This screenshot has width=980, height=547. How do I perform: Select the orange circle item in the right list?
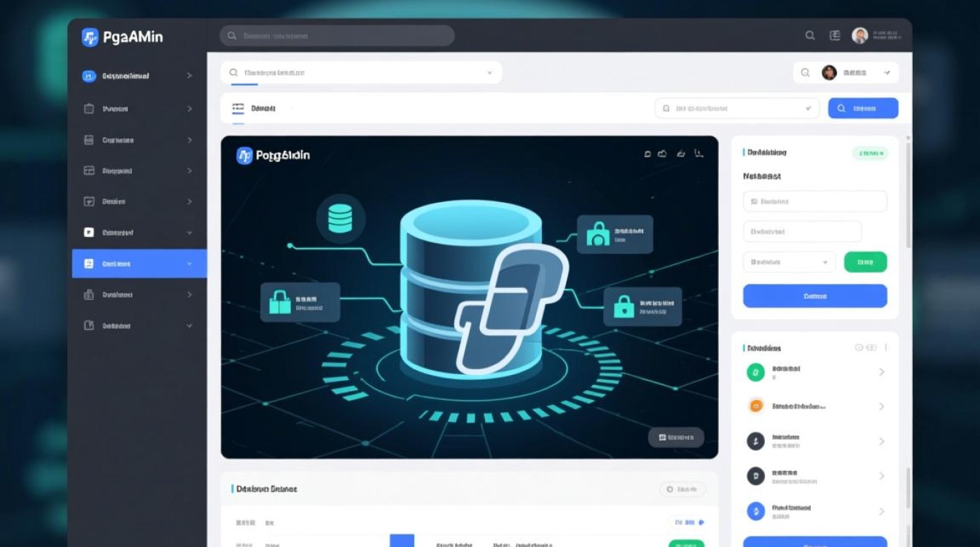[755, 406]
